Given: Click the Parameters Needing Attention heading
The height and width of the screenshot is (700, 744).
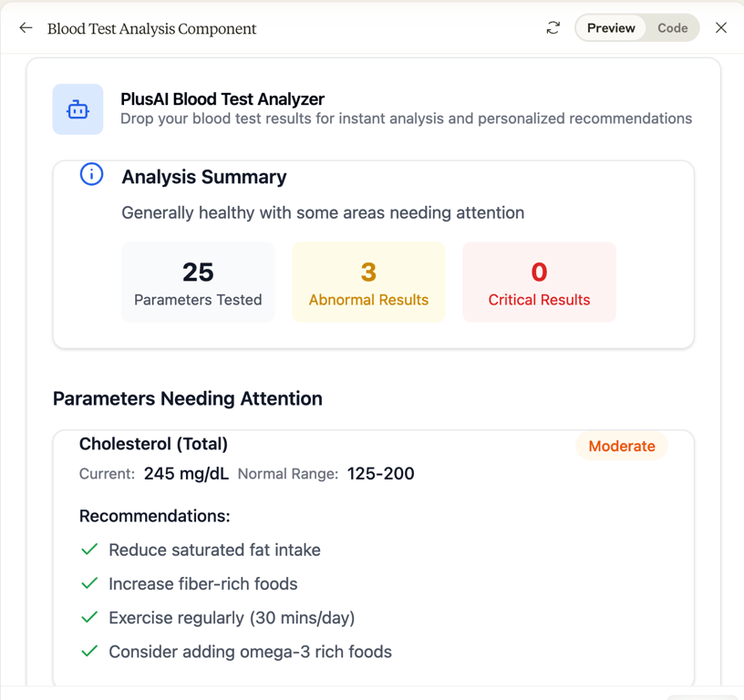Looking at the screenshot, I should point(188,398).
